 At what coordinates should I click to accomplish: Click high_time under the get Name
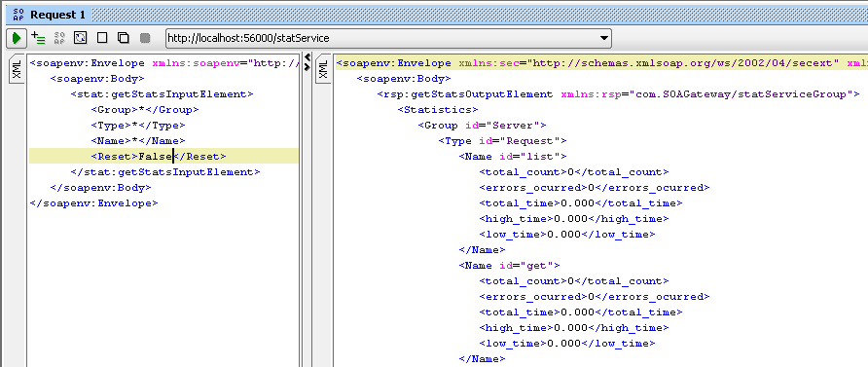[574, 327]
